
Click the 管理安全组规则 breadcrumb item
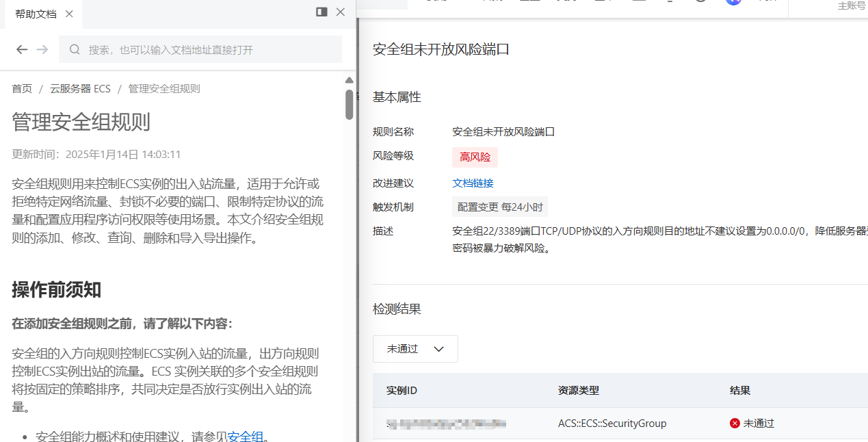(x=164, y=89)
